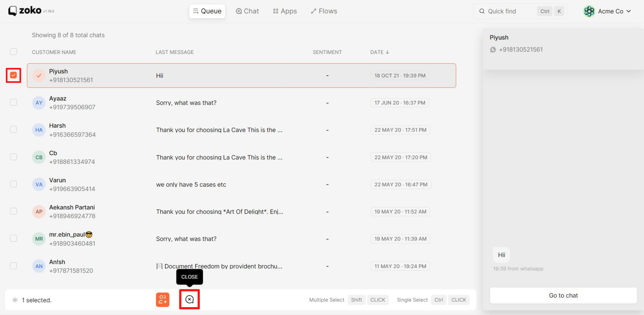
Task: Click the AY avatar for Ayaaz
Action: coord(39,103)
